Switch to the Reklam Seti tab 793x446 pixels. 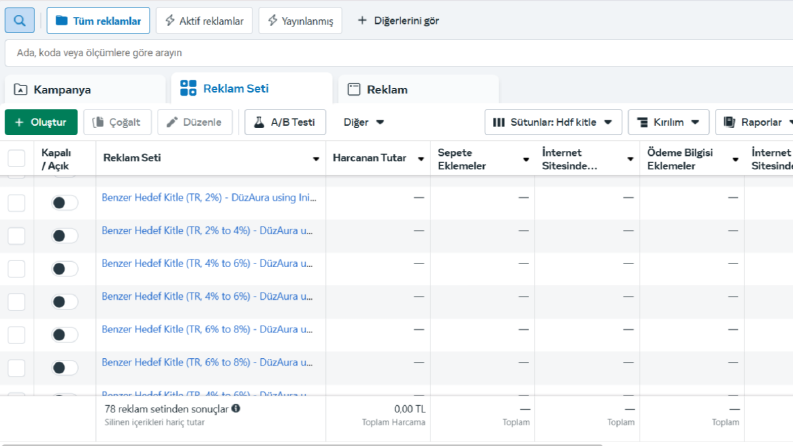pos(252,88)
